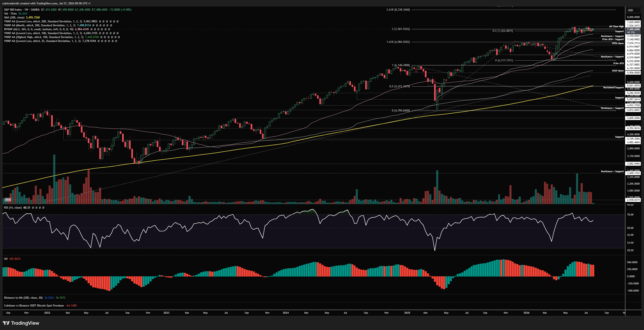
Task: Click the 5,906.0000 price axis label
Action: [633, 73]
